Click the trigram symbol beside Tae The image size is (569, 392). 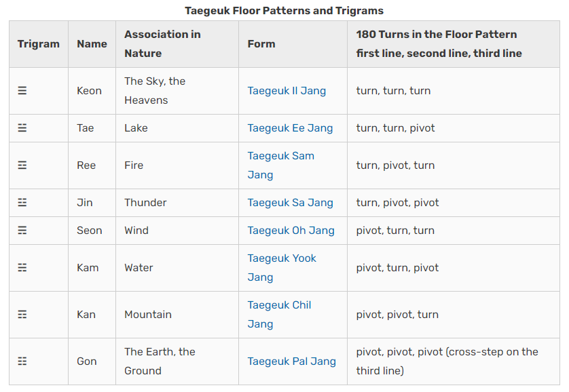tap(22, 128)
